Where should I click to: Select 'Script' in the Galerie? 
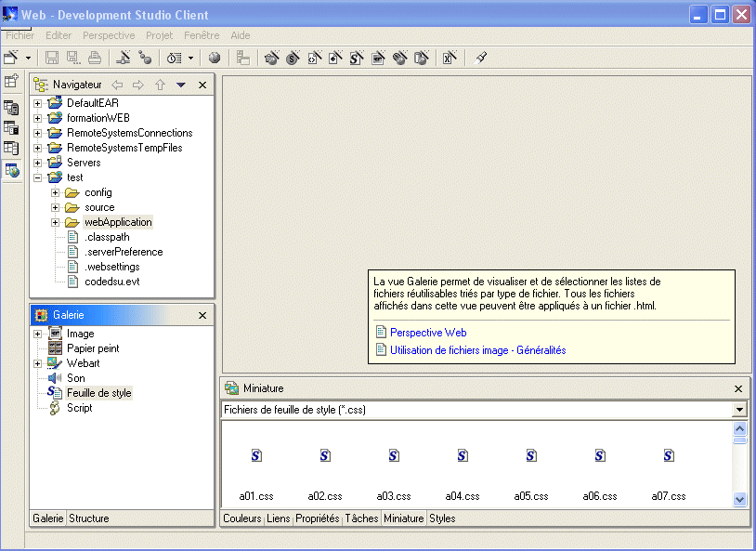tap(80, 408)
